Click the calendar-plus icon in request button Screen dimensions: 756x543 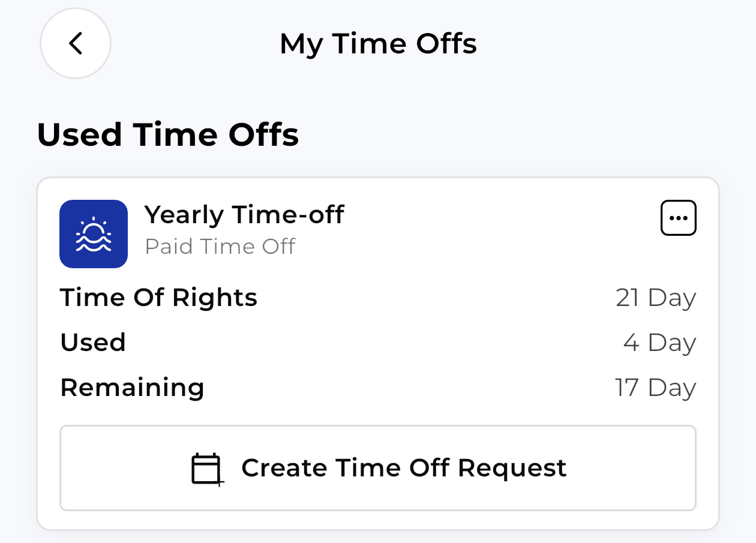pyautogui.click(x=208, y=469)
